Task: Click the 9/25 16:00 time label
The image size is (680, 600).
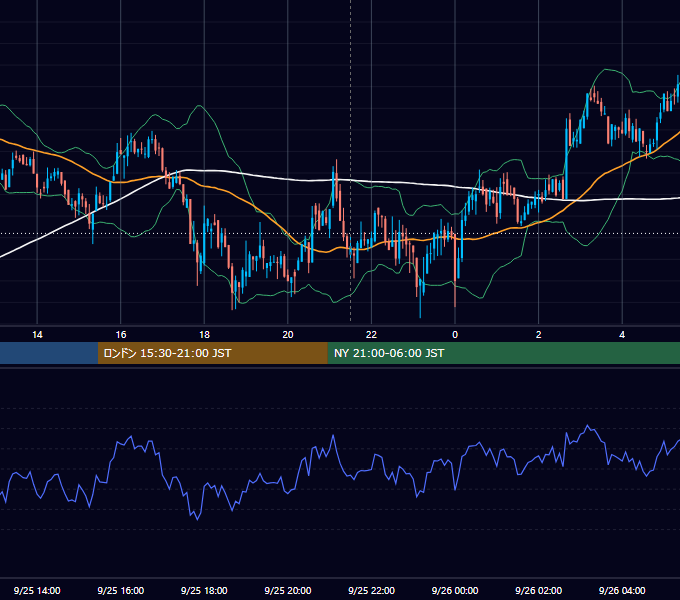Action: point(121,590)
